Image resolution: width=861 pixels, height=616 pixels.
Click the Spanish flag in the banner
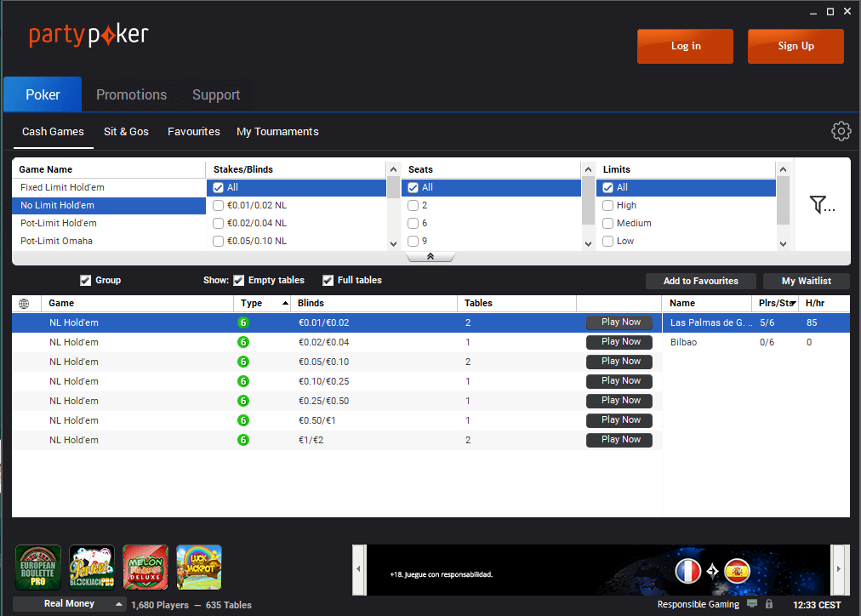point(737,571)
